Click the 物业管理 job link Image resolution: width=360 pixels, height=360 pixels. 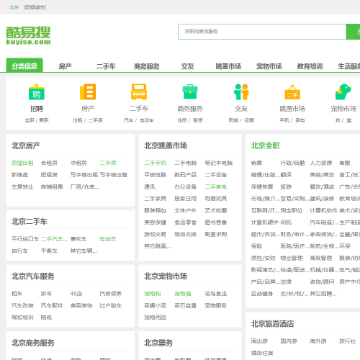click(292, 258)
